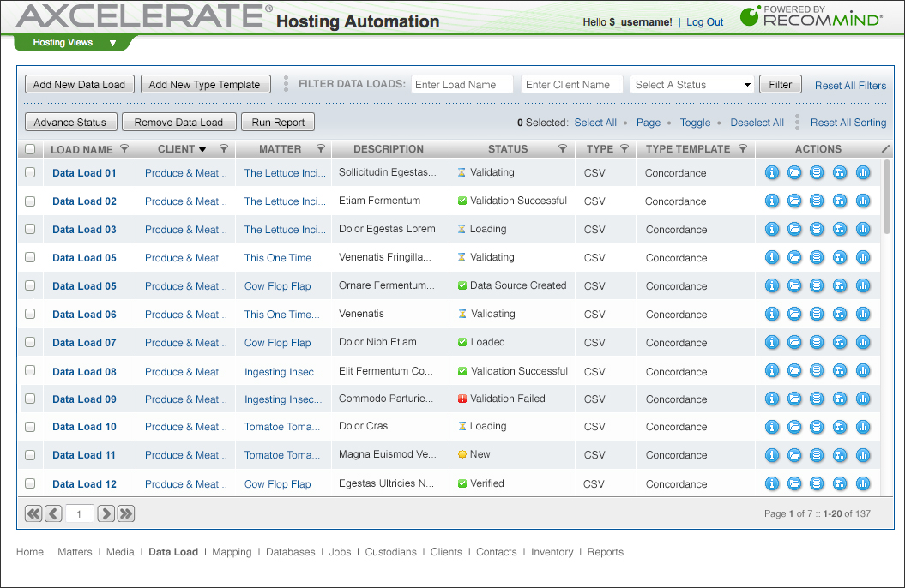Viewport: 905px width, 588px height.
Task: Click the folder icon in Data Load 02 row
Action: 794,201
